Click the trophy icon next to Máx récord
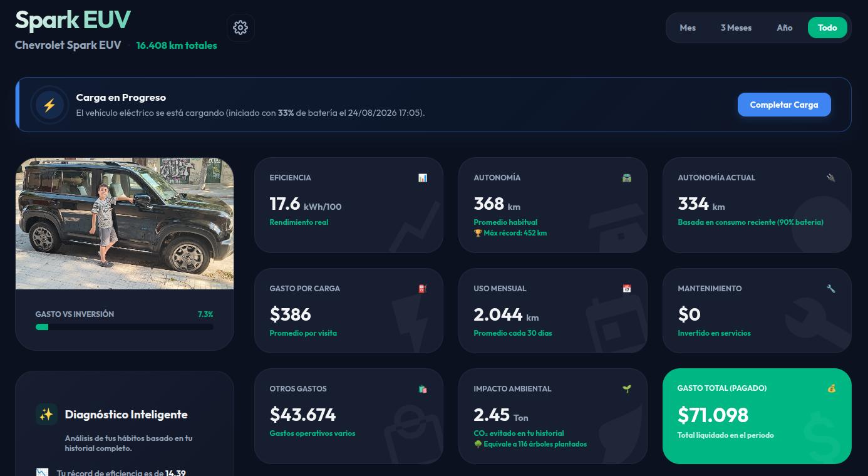The width and height of the screenshot is (868, 476). (478, 233)
